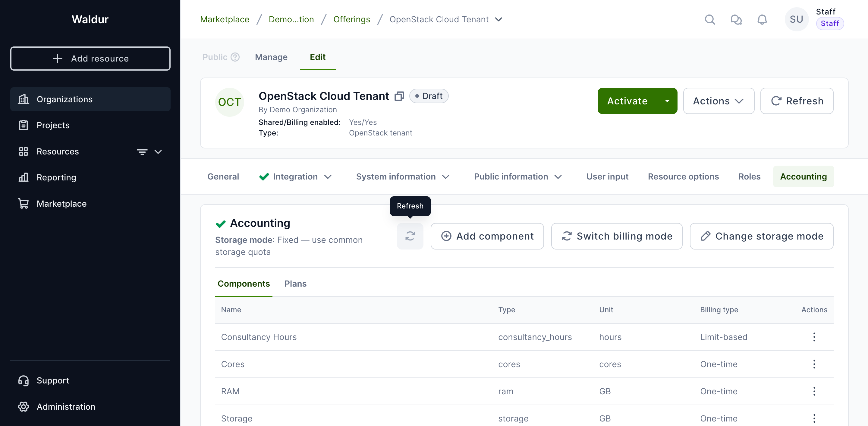This screenshot has width=868, height=426.
Task: Open RAM row three-dot menu
Action: point(814,391)
